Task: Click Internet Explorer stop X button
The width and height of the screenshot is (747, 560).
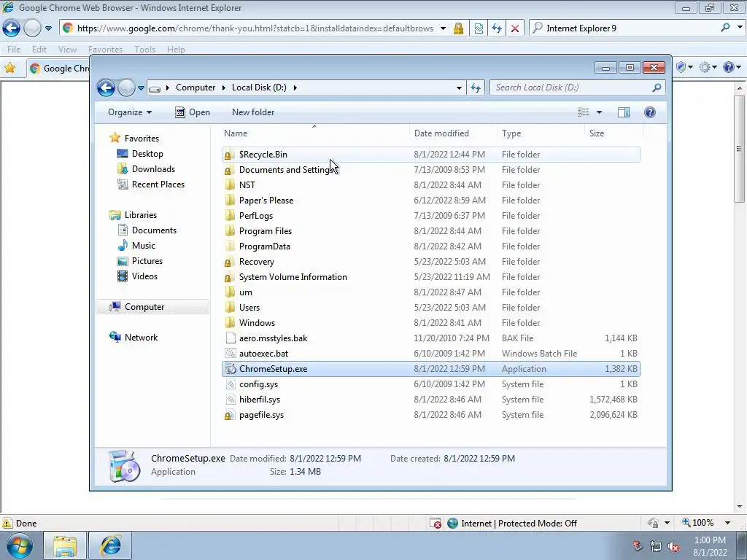Action: 515,28
